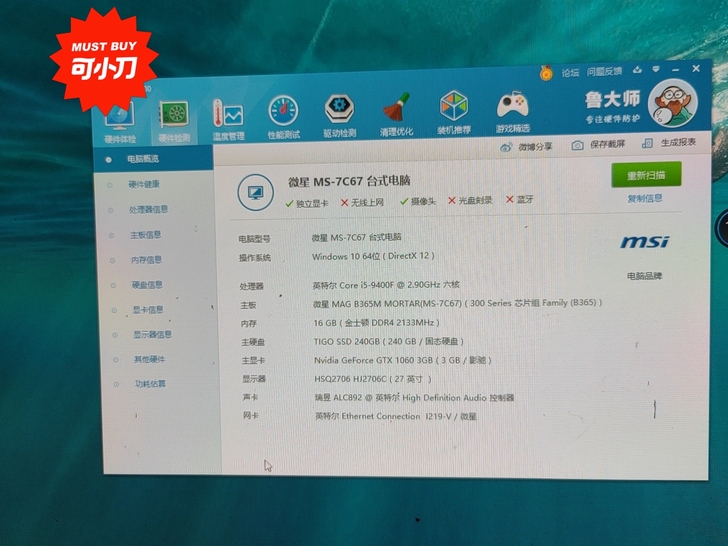
Task: Click 保存截屏 camera screenshot icon
Action: click(577, 145)
